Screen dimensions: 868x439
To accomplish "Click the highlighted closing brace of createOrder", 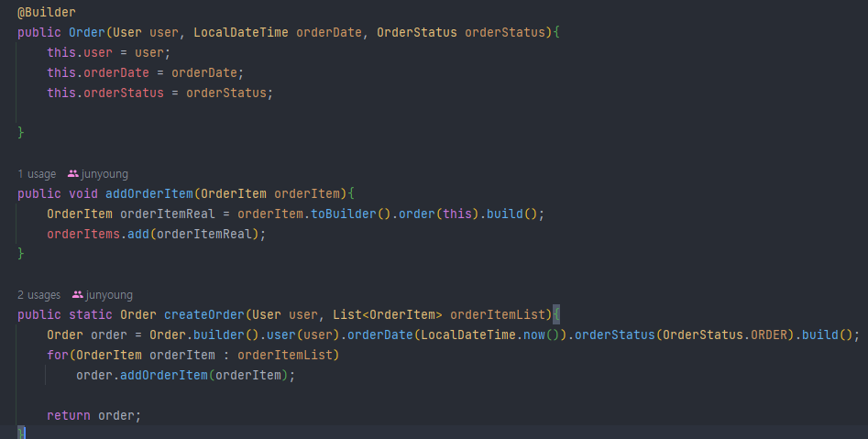I will 21,433.
